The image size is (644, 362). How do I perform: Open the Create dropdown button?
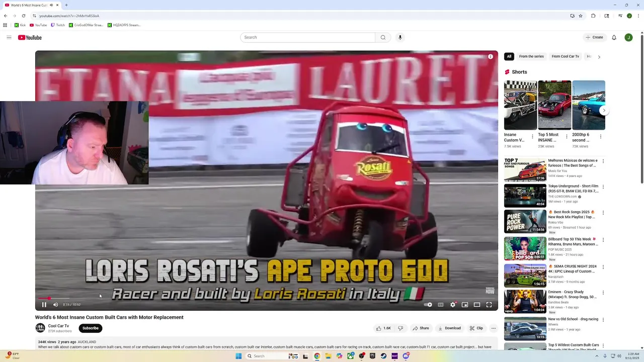coord(594,37)
